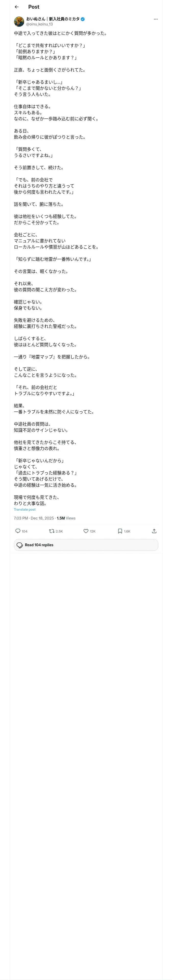172x980 pixels.
Task: Toggle the like heart icon
Action: tap(86, 531)
